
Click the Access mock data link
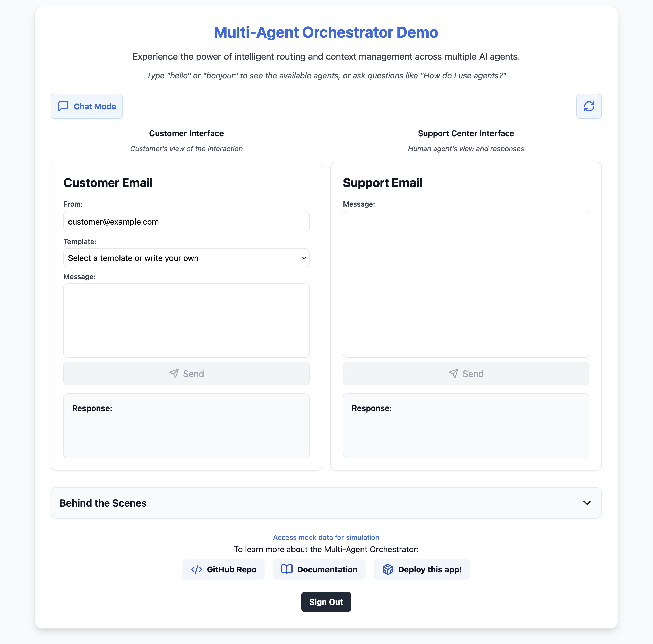326,537
